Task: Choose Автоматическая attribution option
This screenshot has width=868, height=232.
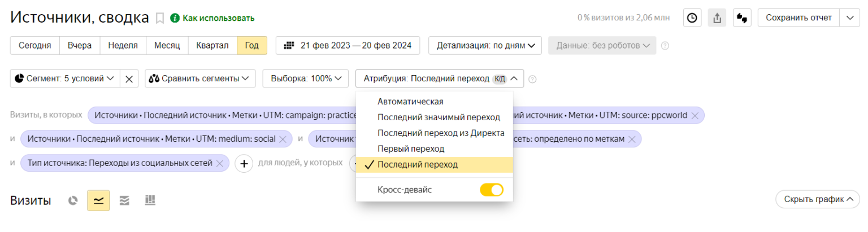Action: tap(410, 102)
